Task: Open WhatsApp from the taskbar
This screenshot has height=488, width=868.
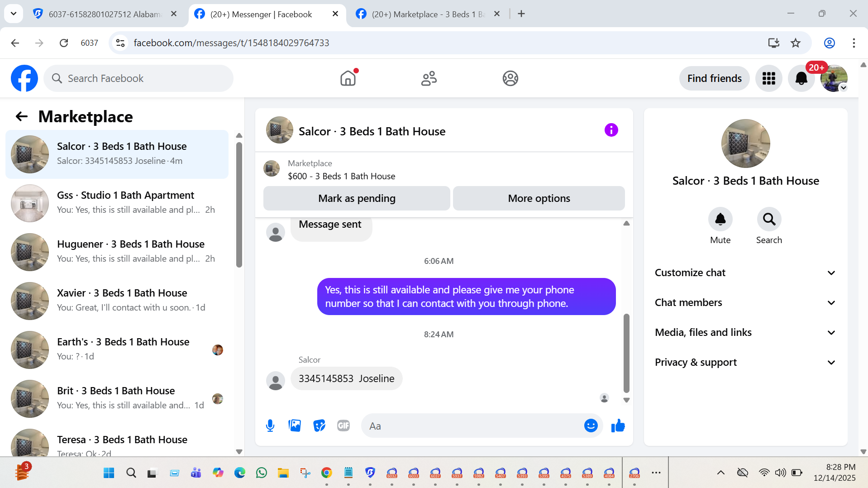Action: (x=261, y=473)
